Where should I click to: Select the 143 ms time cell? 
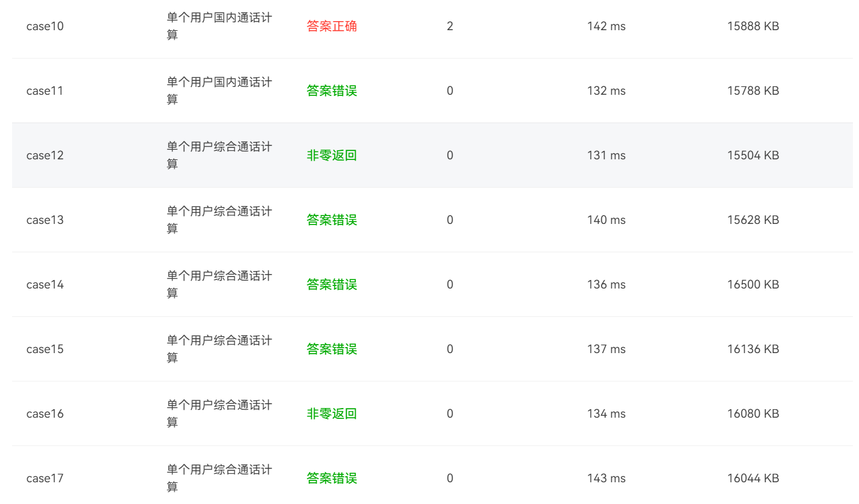coord(606,479)
